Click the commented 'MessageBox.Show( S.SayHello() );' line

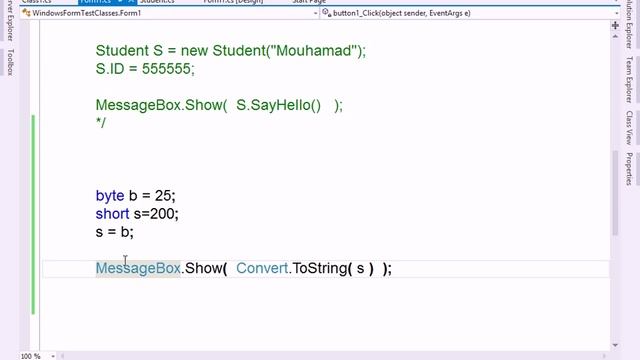click(x=219, y=105)
